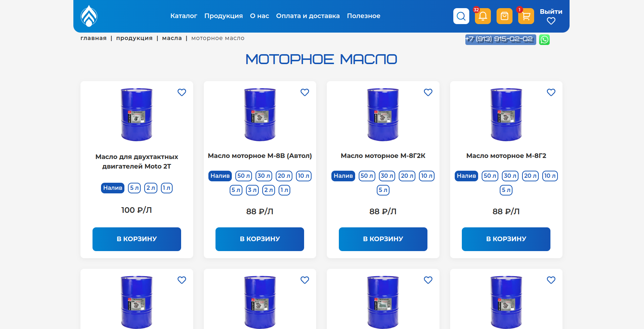Open the М-8В (Автол) barrel image
Image resolution: width=644 pixels, height=329 pixels.
pos(260,114)
